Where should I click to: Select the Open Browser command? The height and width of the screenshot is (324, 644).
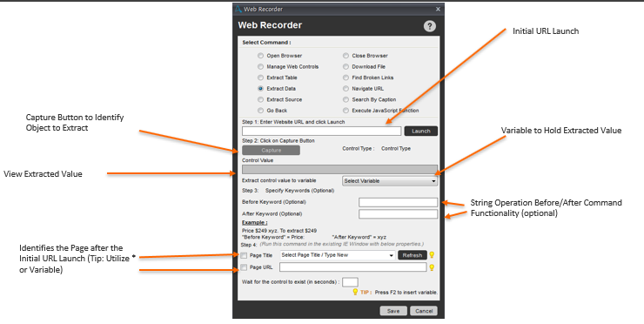pos(260,56)
